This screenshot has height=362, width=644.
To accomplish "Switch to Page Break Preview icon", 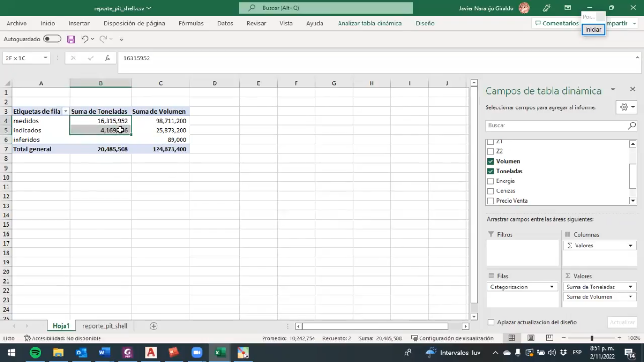I will 549,338.
